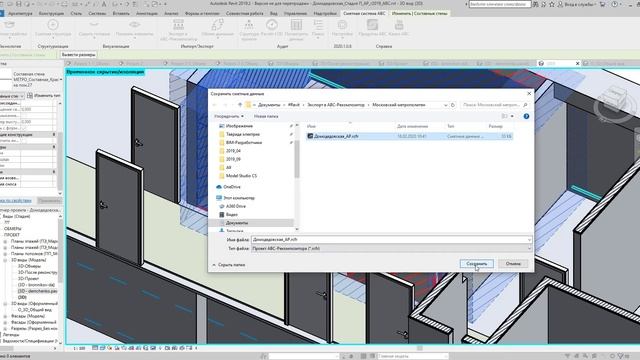Open the Вставить ribbon tab

[121, 13]
